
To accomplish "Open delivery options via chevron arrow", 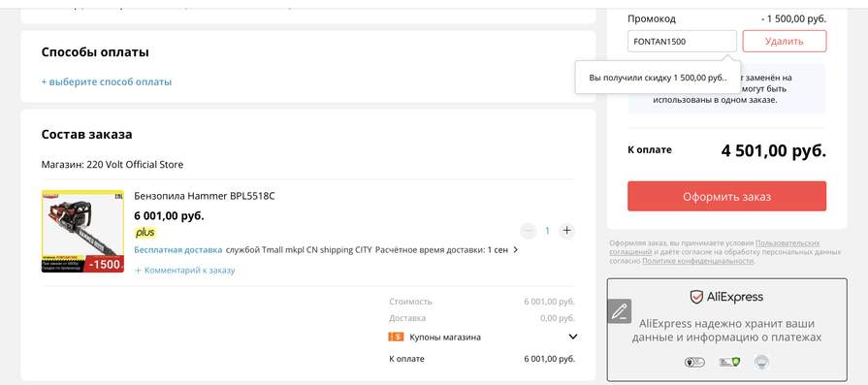I will pyautogui.click(x=515, y=250).
